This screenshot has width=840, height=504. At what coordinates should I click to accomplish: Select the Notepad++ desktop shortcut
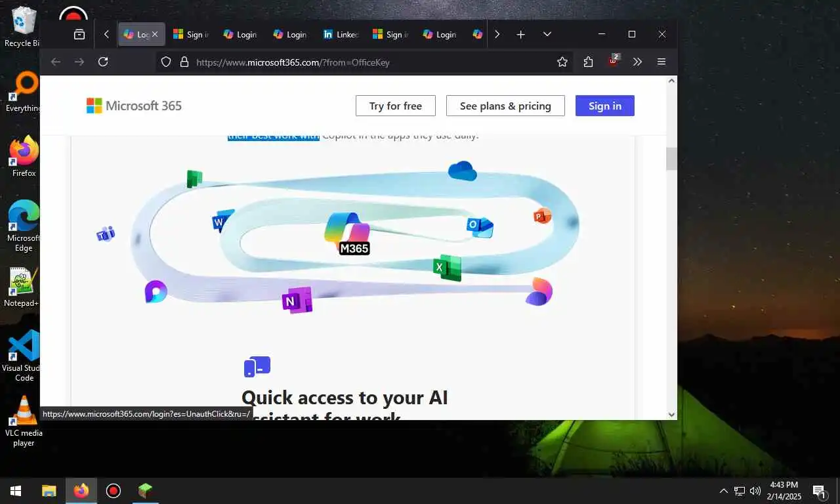click(x=22, y=287)
